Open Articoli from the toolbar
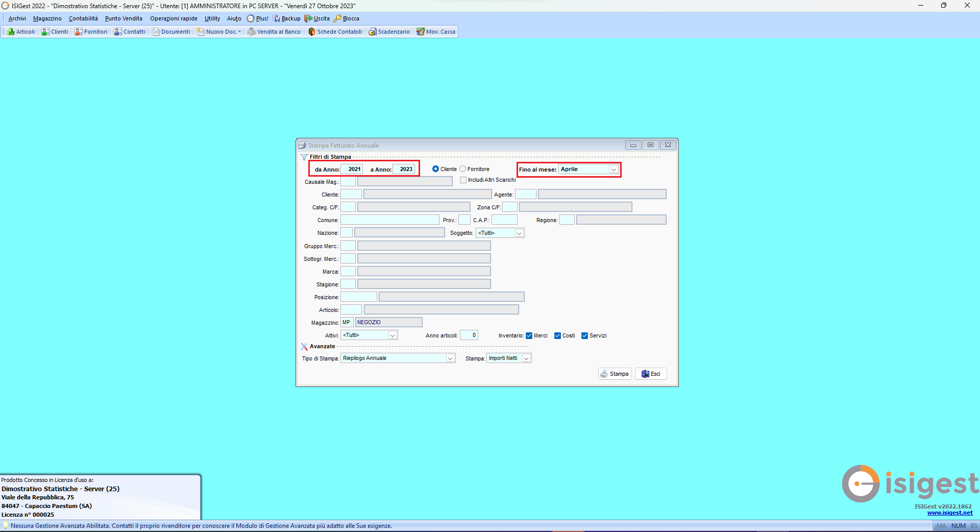The width and height of the screenshot is (980, 532). (x=21, y=32)
